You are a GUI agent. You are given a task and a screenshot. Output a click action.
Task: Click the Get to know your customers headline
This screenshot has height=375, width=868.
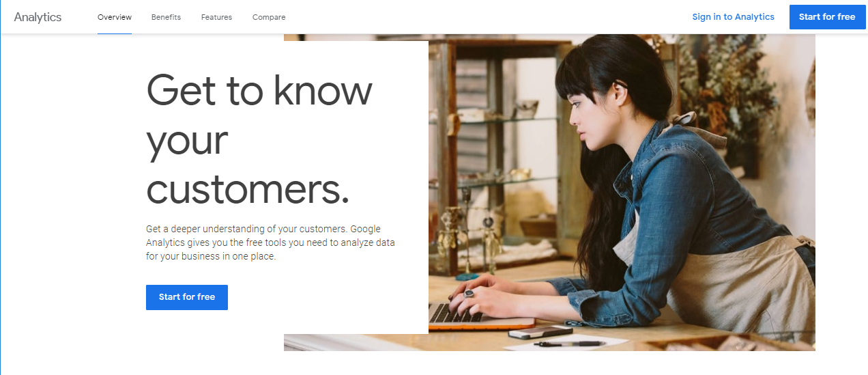tap(259, 140)
